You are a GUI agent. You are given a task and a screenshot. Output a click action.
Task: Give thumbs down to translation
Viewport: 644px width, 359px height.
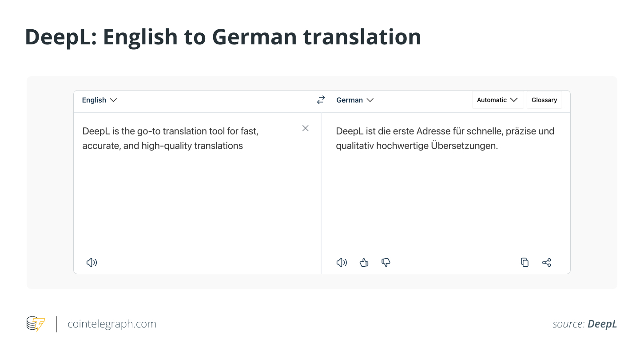(386, 262)
